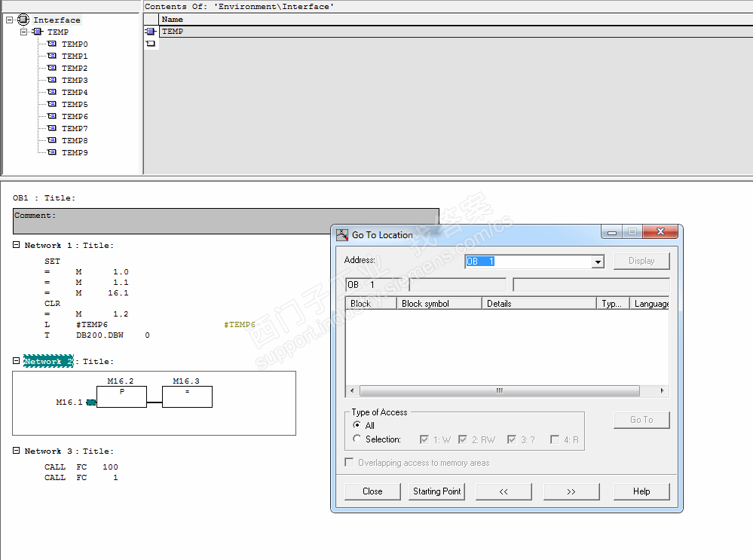Collapse Network 2 in the code editor
Viewport: 753px width, 560px height.
pos(16,360)
